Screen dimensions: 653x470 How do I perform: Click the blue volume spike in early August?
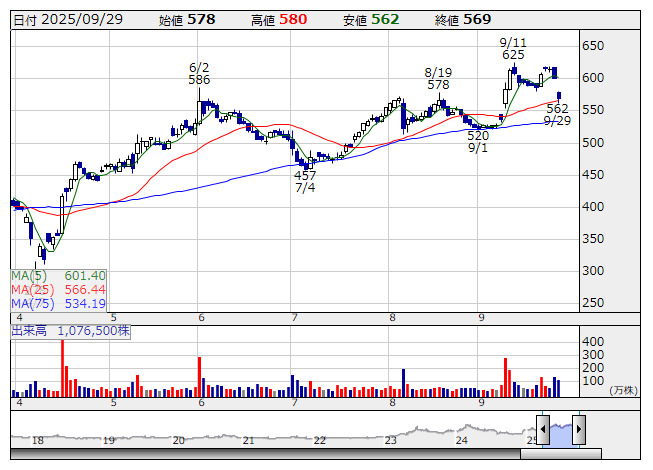point(403,383)
